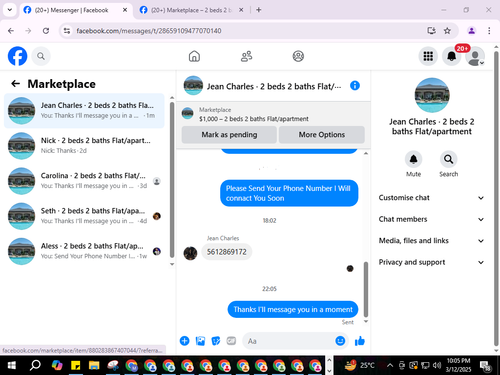Viewport: 500px width, 375px height.
Task: Open Seth conversation in list
Action: click(84, 216)
